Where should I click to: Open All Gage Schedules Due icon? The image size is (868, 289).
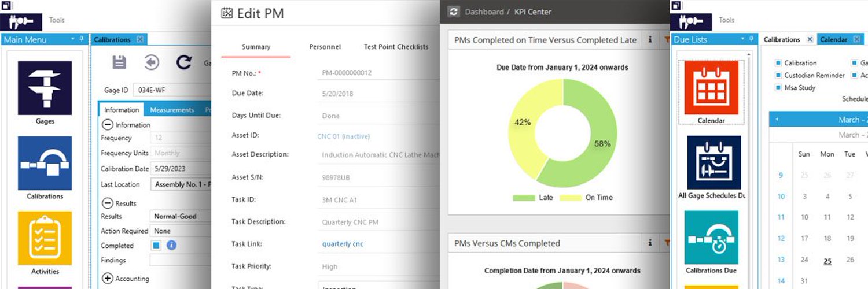(711, 163)
